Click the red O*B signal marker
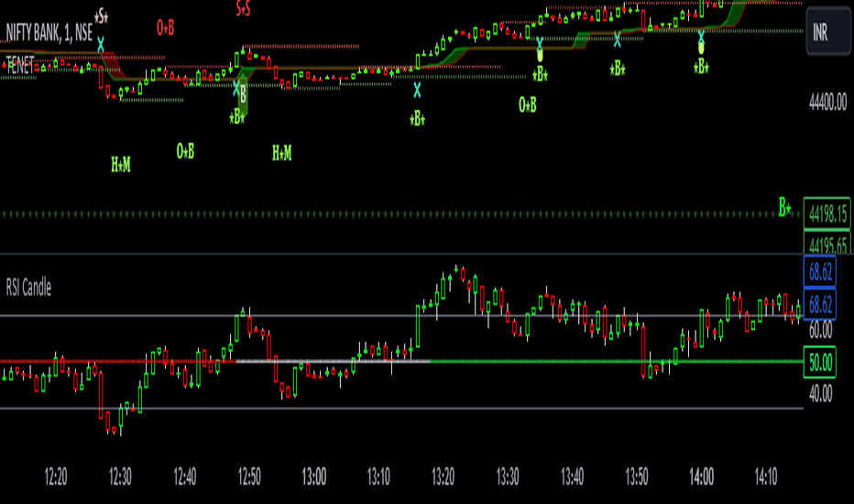The image size is (854, 504). coord(165,27)
